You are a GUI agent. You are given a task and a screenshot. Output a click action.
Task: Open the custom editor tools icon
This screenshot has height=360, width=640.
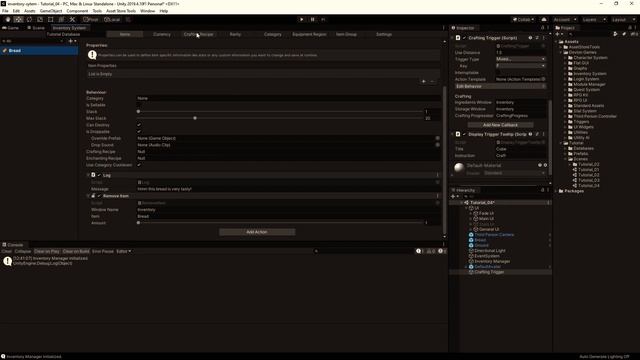(72, 20)
